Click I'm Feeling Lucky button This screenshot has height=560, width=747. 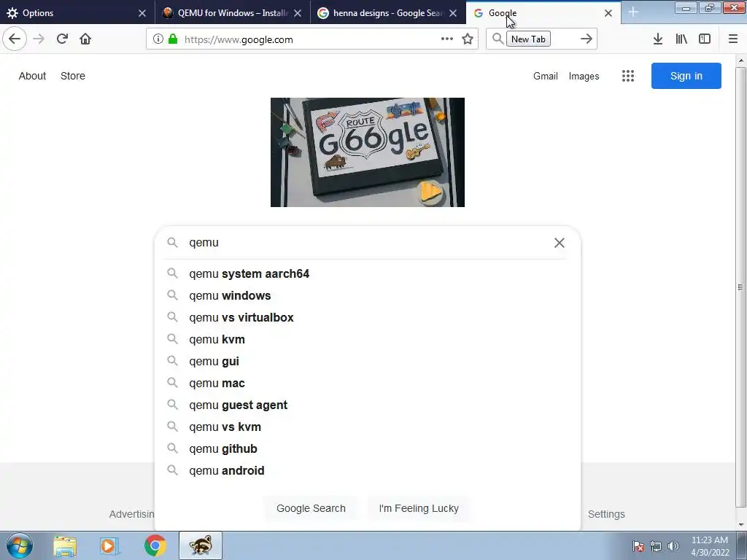pos(419,508)
